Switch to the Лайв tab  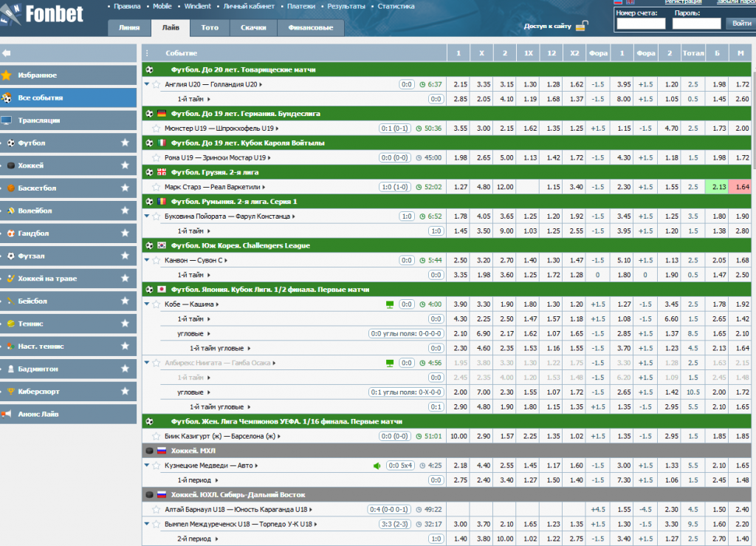coord(171,28)
